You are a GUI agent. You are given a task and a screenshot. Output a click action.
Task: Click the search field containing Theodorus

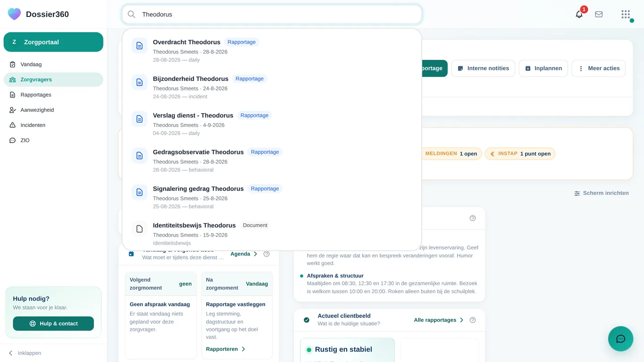pos(272,14)
